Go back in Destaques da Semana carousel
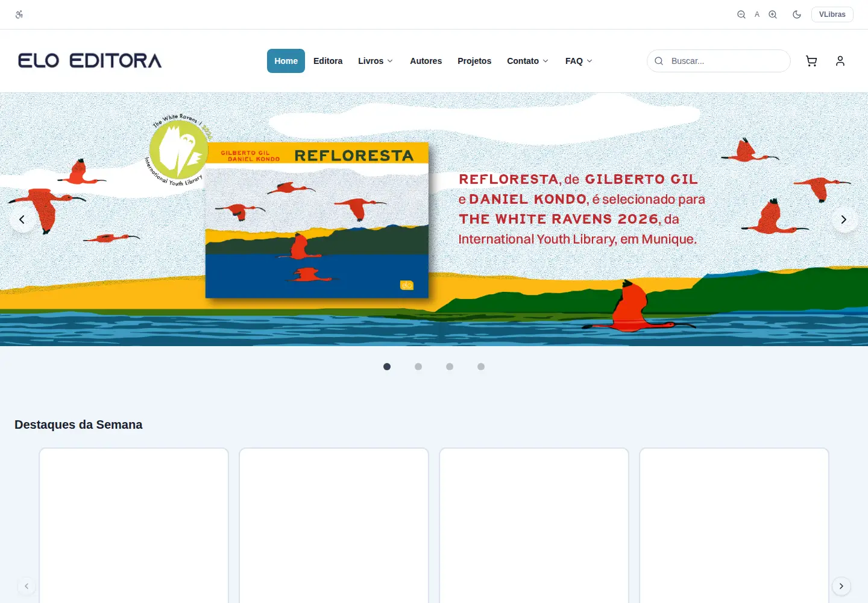Screen dimensions: 868x603 point(27,586)
